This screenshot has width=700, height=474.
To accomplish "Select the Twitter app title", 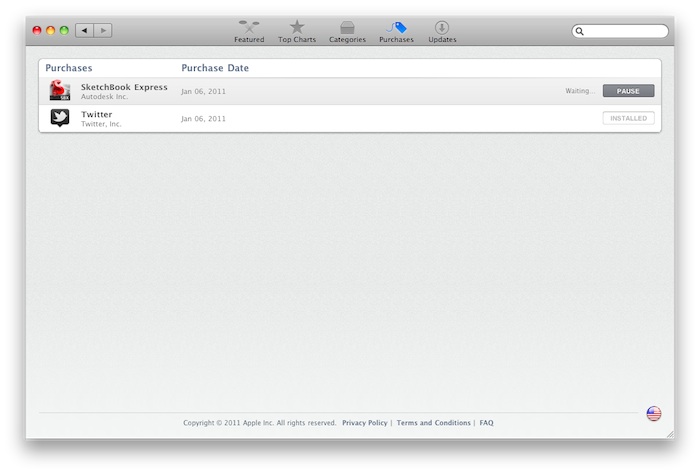I will (x=96, y=114).
